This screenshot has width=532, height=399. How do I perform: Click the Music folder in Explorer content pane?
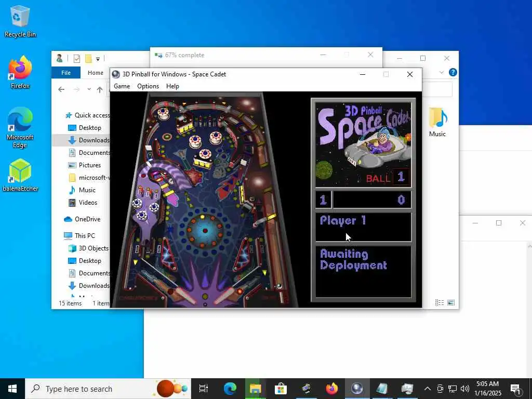(x=437, y=122)
